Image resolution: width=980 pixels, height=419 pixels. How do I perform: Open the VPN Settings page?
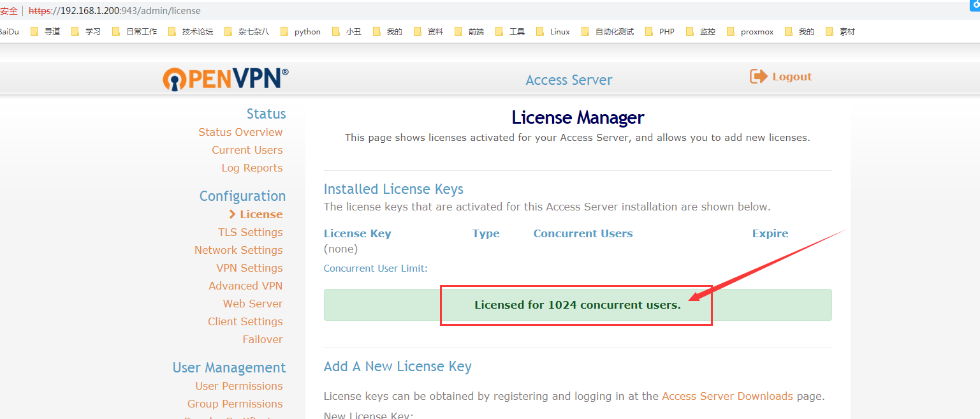pos(249,268)
